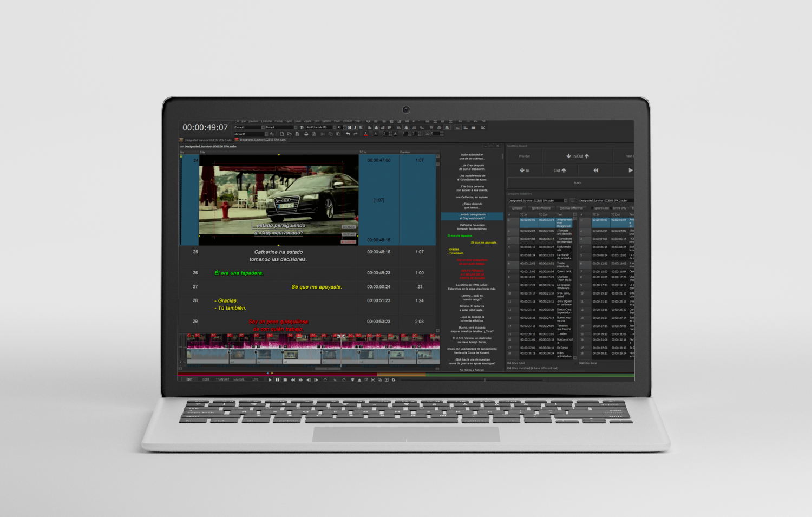Cut selection with the scissors icon
This screenshot has height=517, width=812.
point(323,134)
